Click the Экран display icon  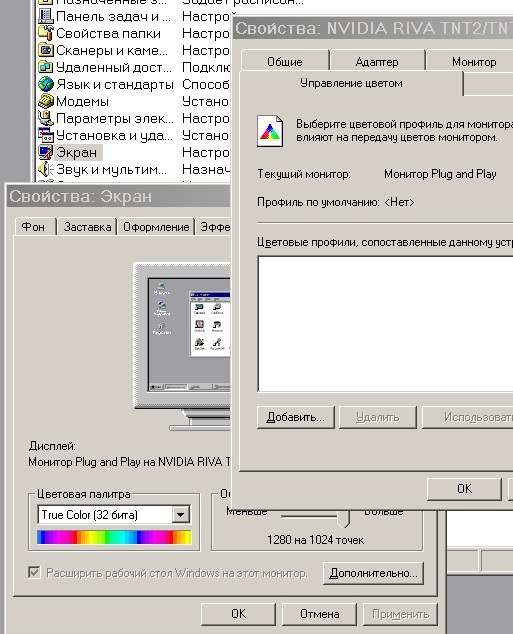pyautogui.click(x=45, y=152)
